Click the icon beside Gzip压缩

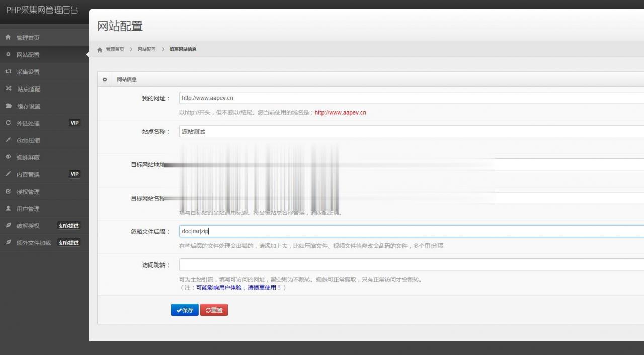(8, 140)
